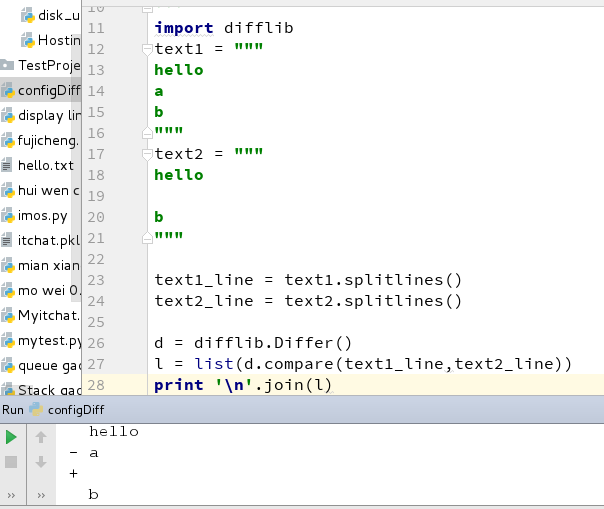Collapse the text2 fold marker on line 17
The image size is (604, 509).
(147, 155)
